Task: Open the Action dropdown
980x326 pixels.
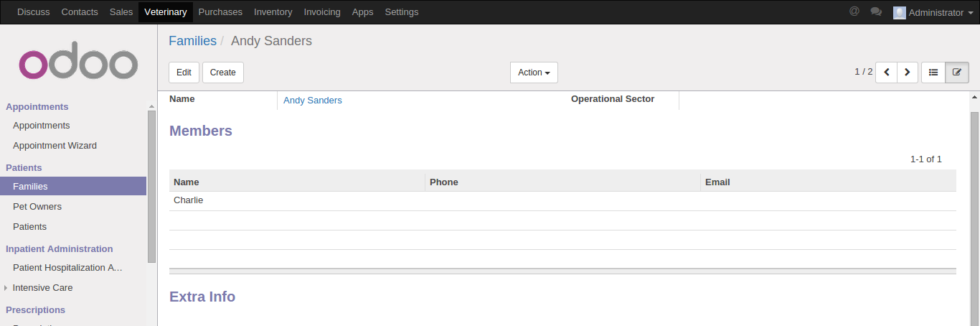Action: (x=534, y=73)
